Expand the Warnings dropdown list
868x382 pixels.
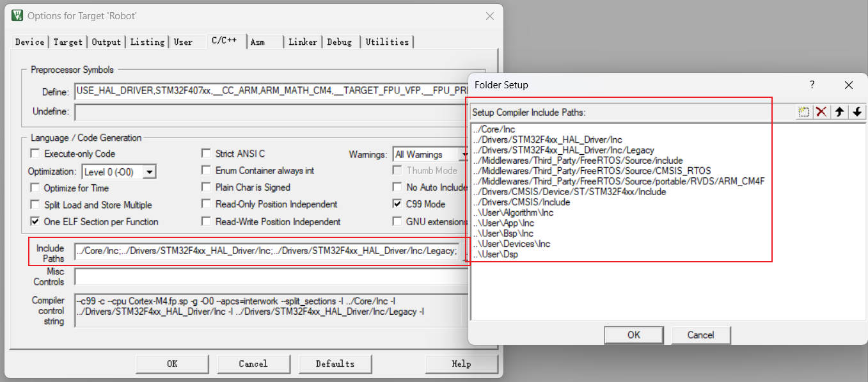[x=464, y=154]
